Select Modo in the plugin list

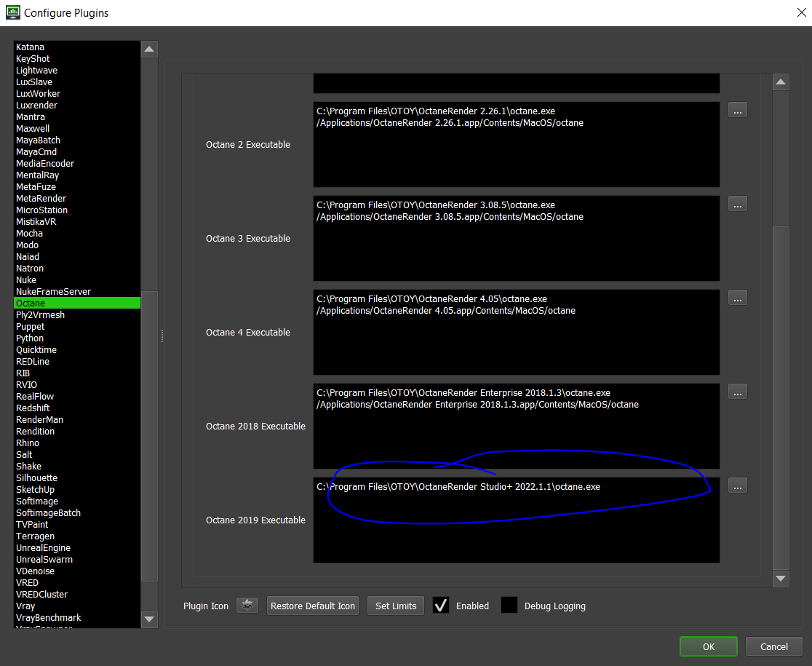pos(76,245)
